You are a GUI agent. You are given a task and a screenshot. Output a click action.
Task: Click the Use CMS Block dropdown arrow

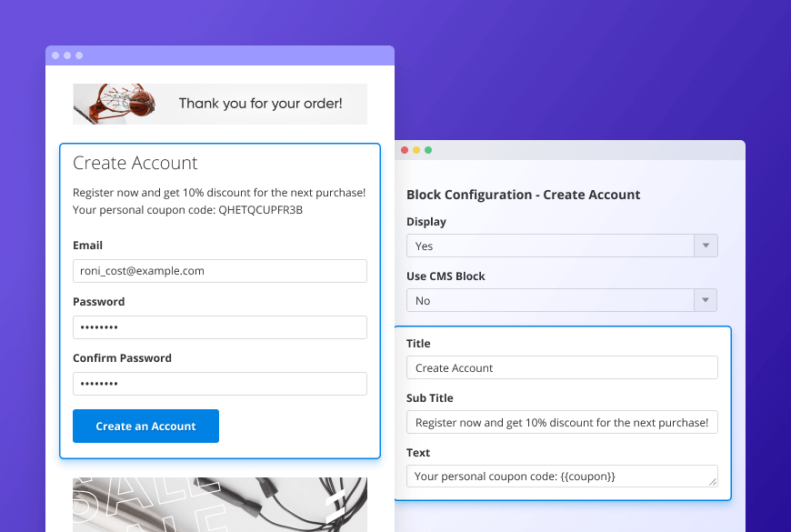coord(706,300)
